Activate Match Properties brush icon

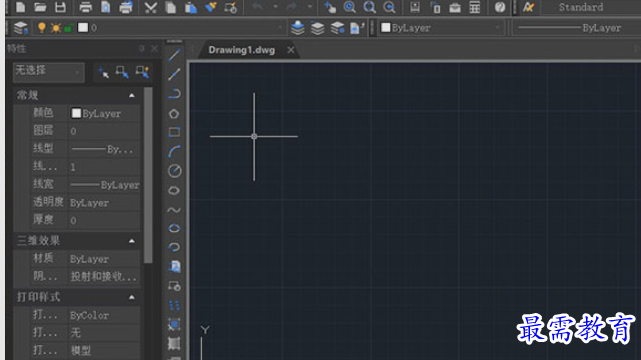pyautogui.click(x=211, y=7)
